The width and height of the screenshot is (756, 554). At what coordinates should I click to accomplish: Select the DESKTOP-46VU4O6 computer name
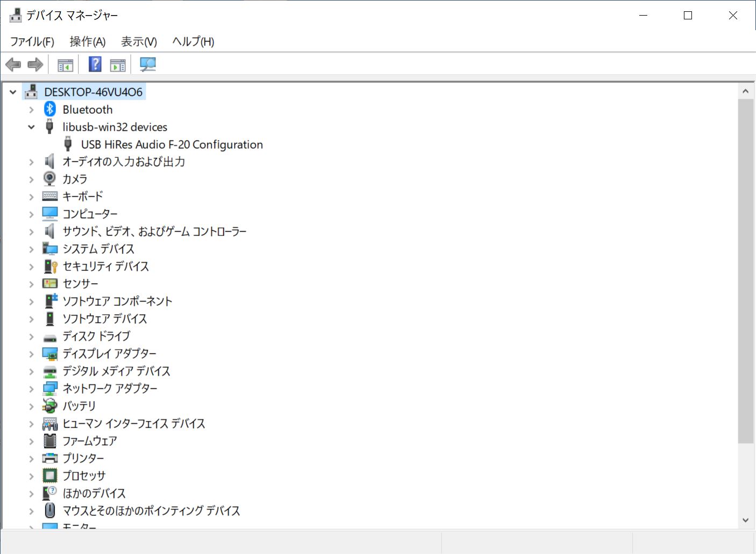tap(93, 92)
